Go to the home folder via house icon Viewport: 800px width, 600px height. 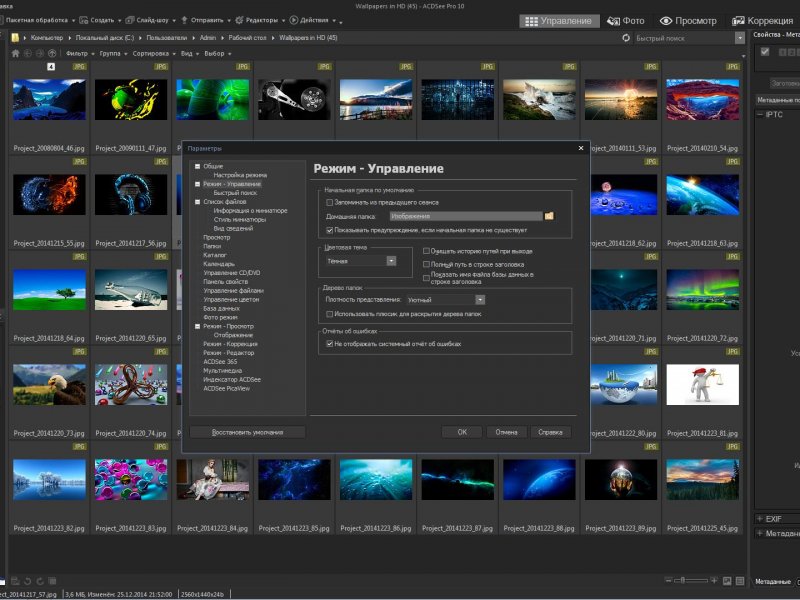click(x=15, y=53)
